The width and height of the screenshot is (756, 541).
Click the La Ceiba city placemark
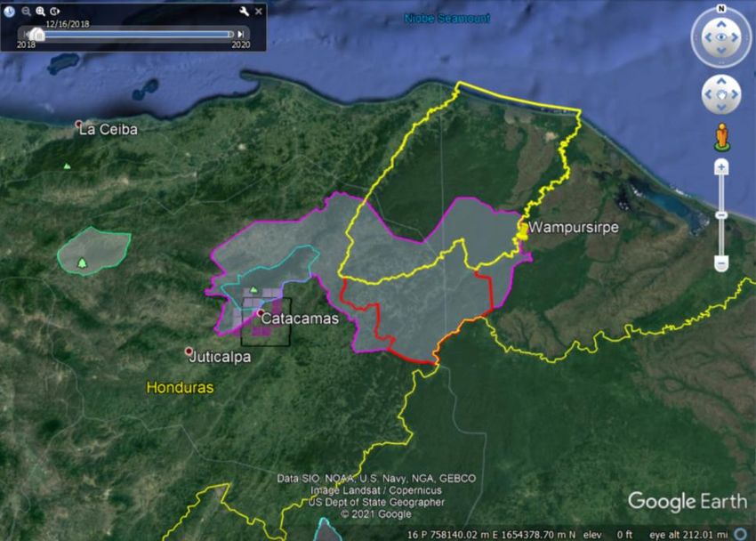click(78, 124)
